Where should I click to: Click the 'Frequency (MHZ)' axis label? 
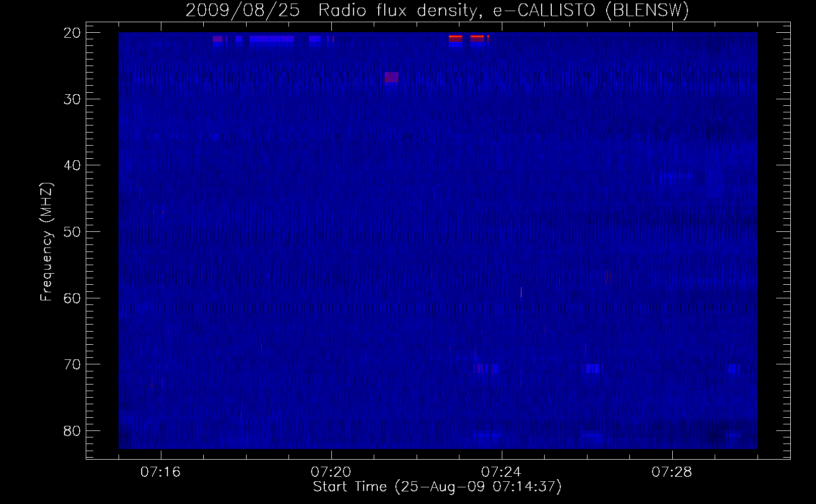[x=46, y=242]
